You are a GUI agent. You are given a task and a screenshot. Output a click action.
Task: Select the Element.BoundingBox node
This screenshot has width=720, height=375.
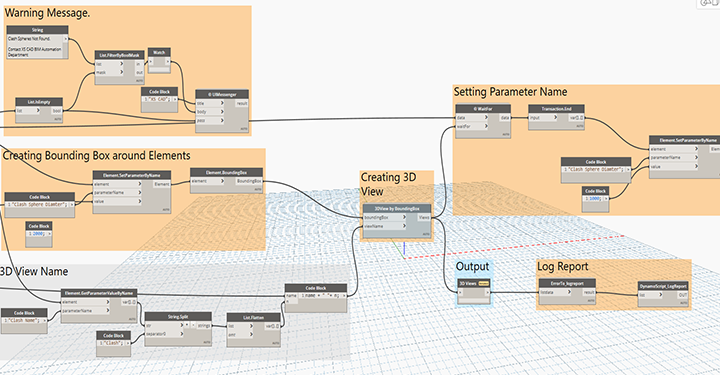pos(226,180)
